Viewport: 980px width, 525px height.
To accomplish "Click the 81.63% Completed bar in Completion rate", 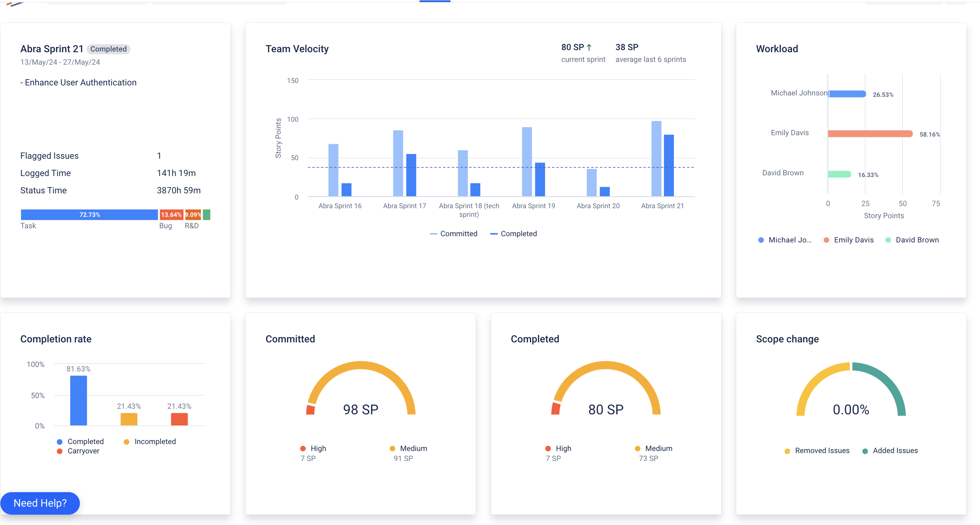I will tap(78, 400).
